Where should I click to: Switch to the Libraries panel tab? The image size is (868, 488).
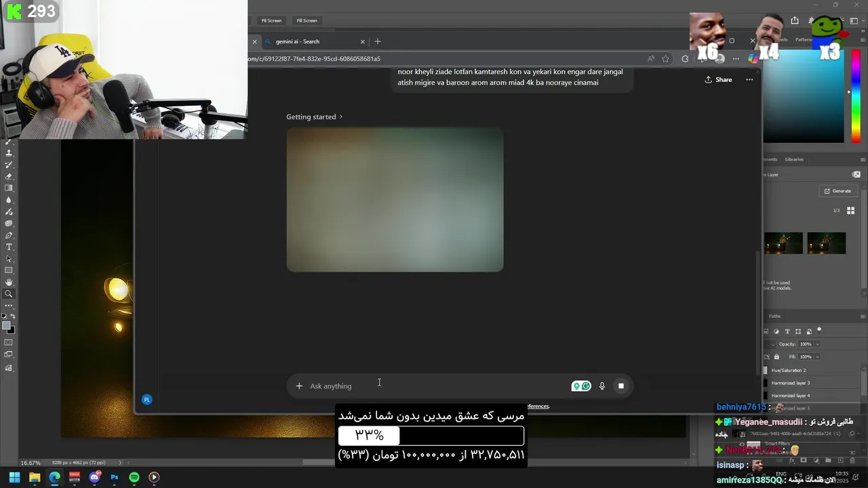coord(794,159)
